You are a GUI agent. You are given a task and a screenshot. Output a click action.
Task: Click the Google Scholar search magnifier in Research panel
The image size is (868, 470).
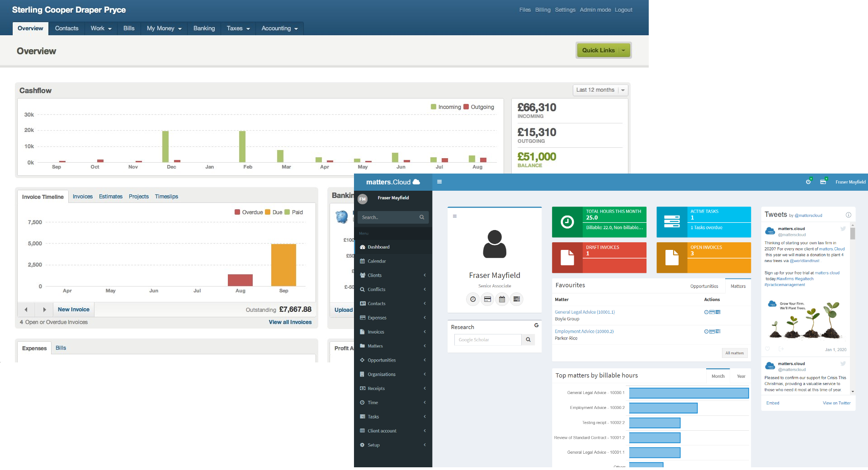(x=528, y=339)
